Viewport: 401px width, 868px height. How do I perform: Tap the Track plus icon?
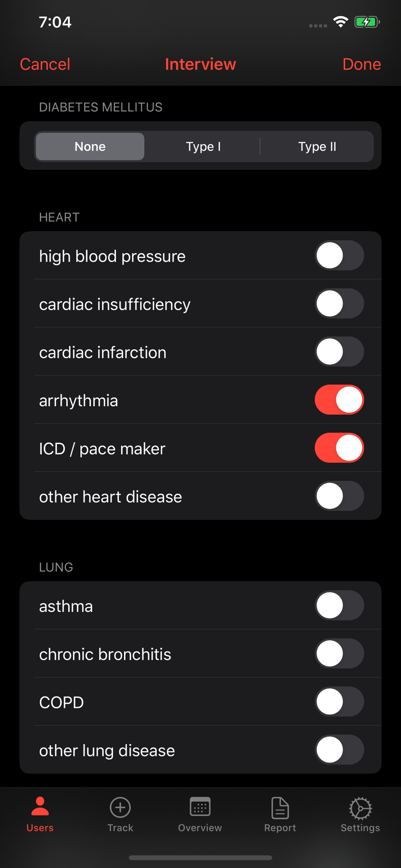click(120, 807)
